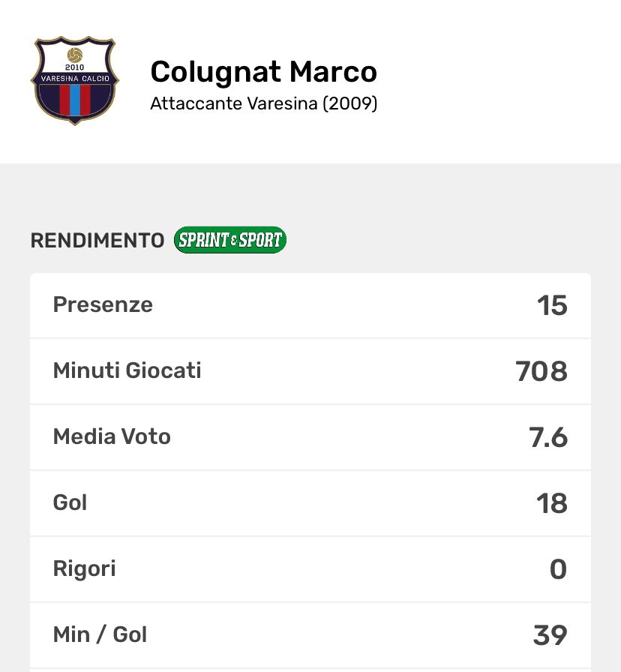Click the Minuti Giocati value 708
The width and height of the screenshot is (621, 672).
click(x=541, y=372)
